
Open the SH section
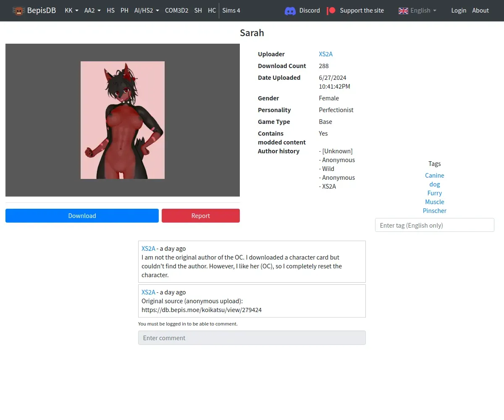click(x=198, y=10)
